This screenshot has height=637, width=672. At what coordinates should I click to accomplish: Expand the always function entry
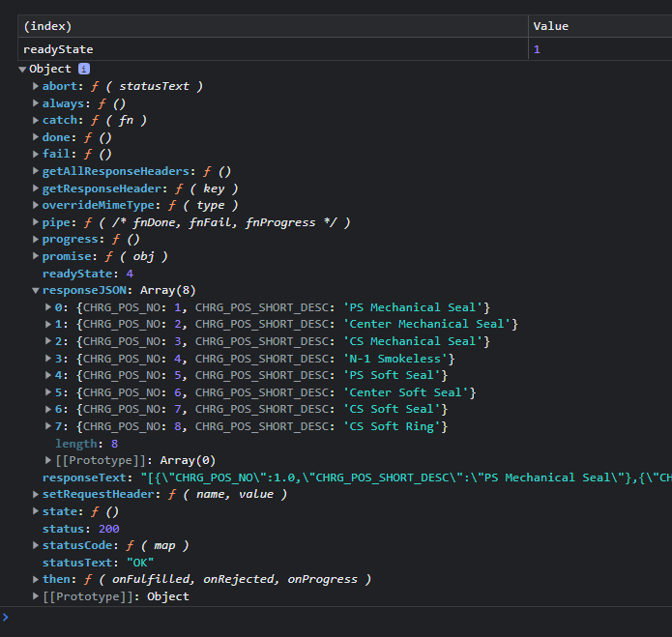pos(36,103)
